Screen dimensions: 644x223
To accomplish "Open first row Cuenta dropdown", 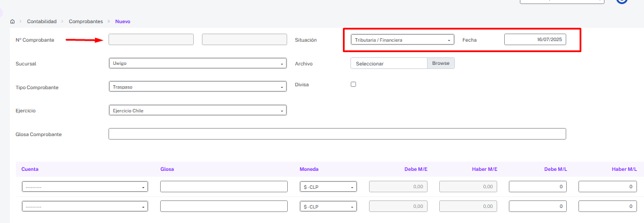I will tap(85, 187).
